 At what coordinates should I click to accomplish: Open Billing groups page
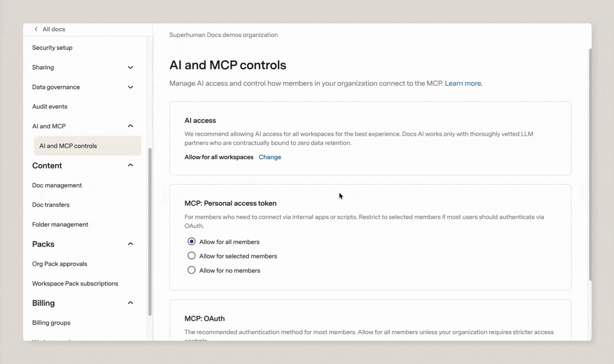[51, 323]
